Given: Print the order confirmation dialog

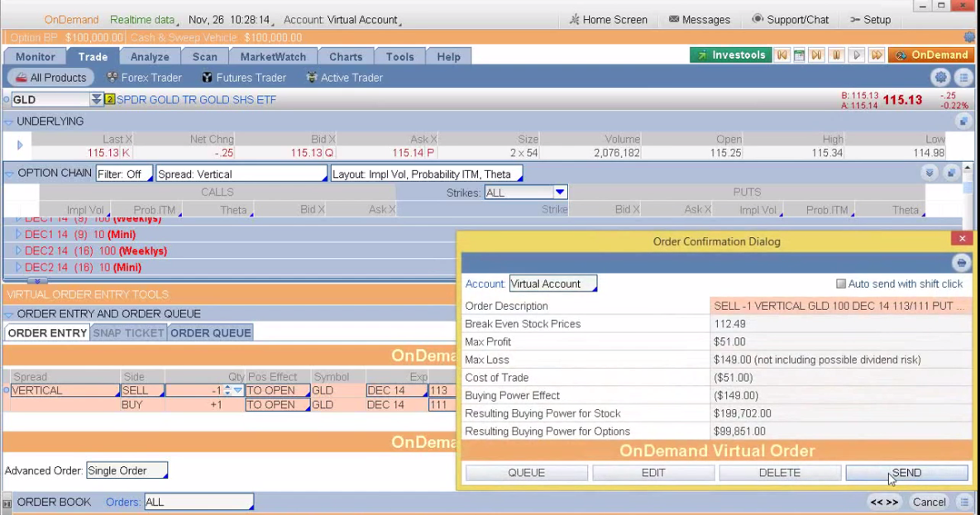Looking at the screenshot, I should [x=961, y=263].
